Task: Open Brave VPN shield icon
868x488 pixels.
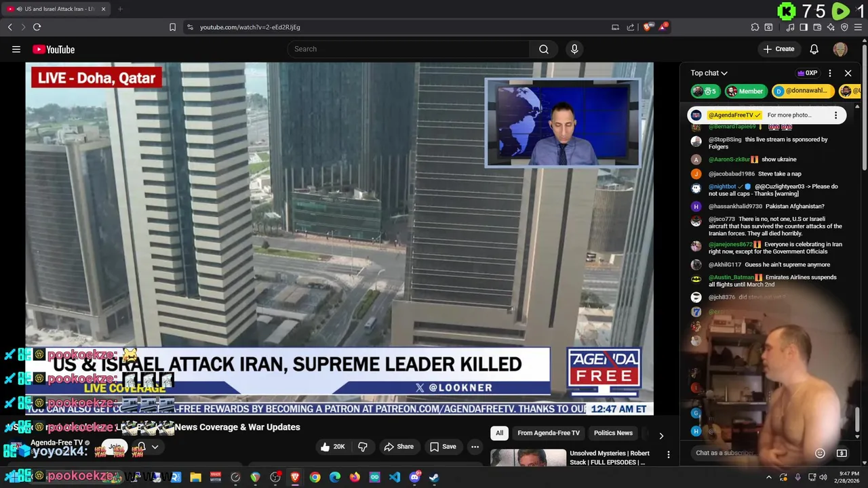Action: (x=844, y=27)
